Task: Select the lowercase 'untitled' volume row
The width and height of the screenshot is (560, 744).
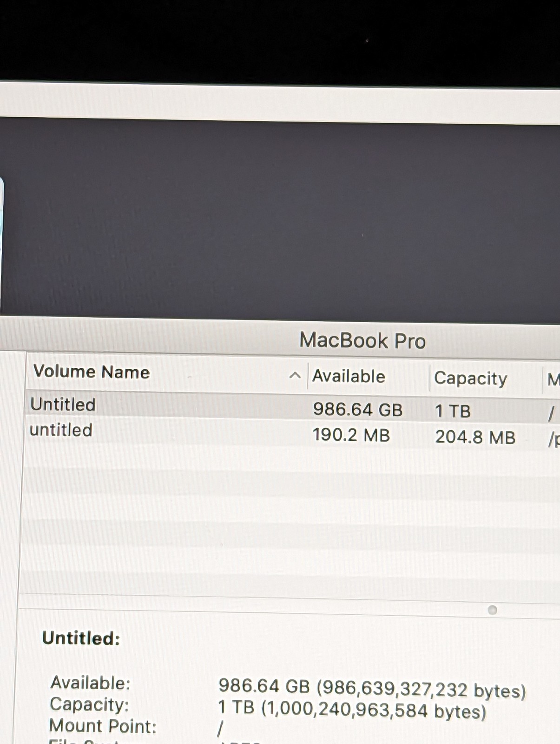Action: pyautogui.click(x=293, y=433)
